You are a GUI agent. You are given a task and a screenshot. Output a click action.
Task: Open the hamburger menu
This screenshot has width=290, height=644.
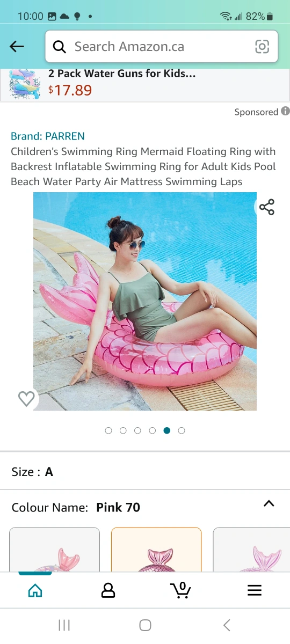(x=254, y=590)
